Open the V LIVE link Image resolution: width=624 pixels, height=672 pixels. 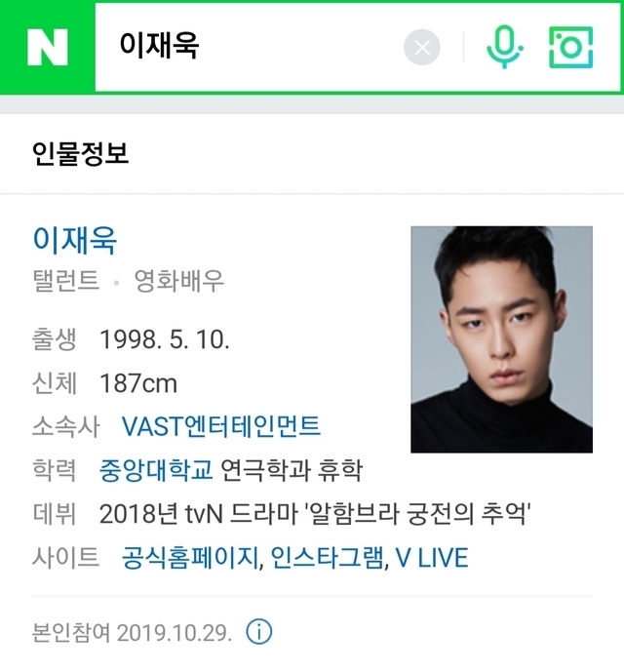coord(432,558)
